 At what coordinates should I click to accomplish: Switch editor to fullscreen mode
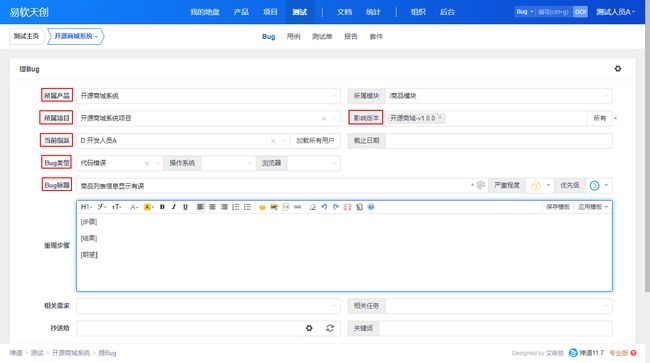[x=347, y=207]
